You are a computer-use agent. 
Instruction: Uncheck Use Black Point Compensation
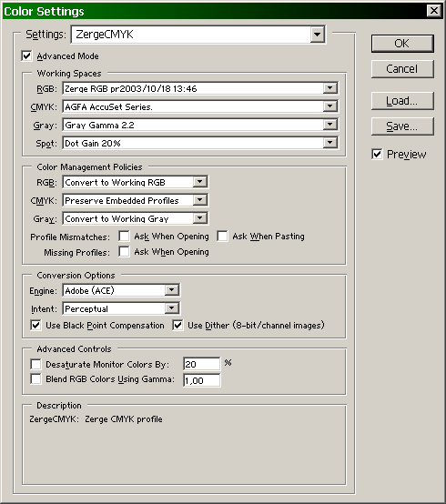point(35,326)
